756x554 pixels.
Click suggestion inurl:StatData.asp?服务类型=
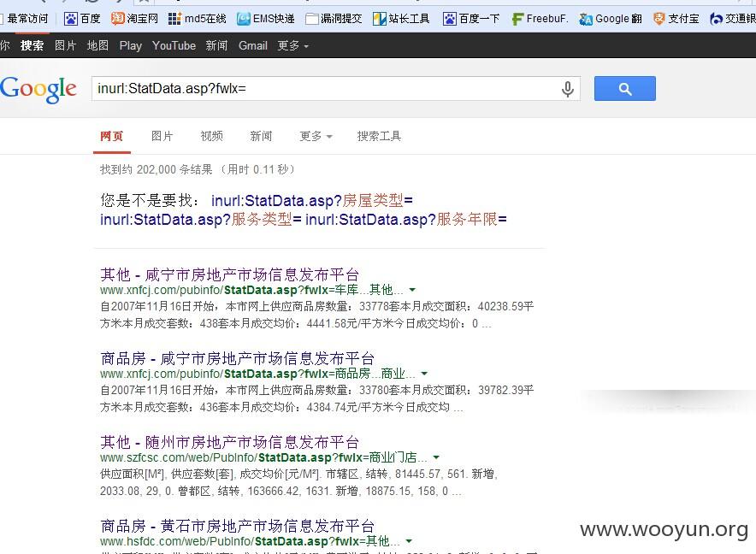pos(201,220)
